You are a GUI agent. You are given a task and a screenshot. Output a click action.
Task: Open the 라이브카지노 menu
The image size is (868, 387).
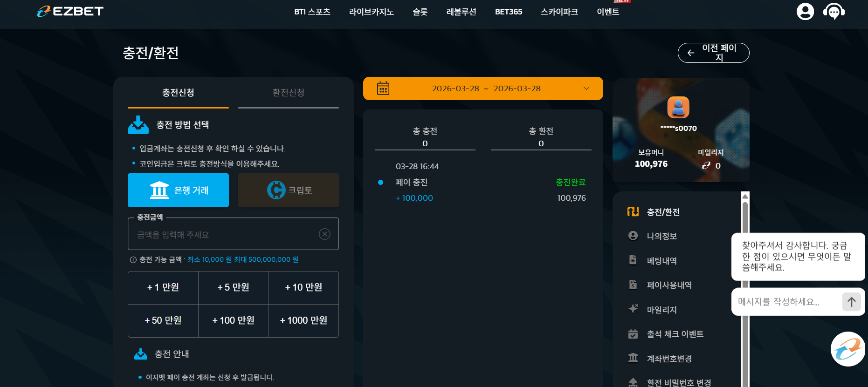point(372,12)
